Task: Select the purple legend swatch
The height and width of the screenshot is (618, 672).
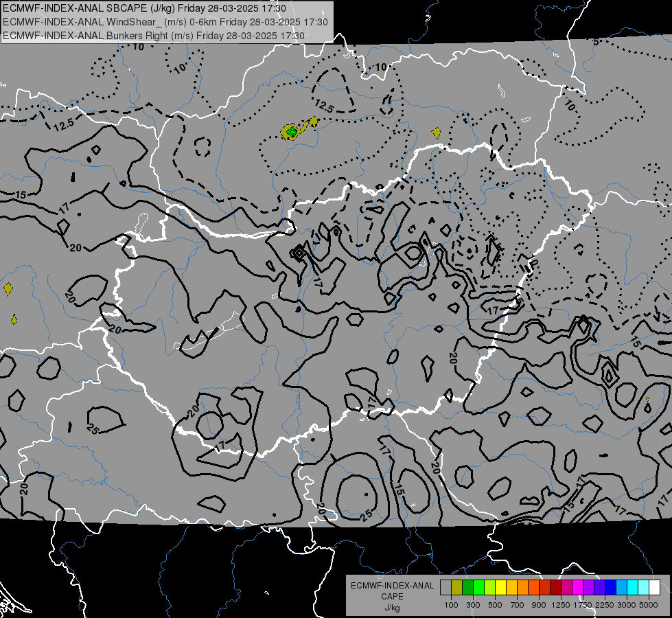Action: (x=588, y=588)
